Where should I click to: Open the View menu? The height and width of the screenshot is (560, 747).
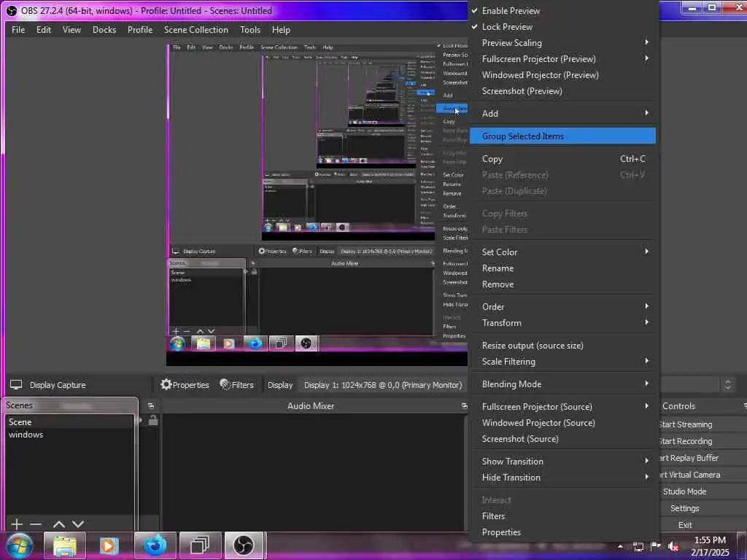71,29
